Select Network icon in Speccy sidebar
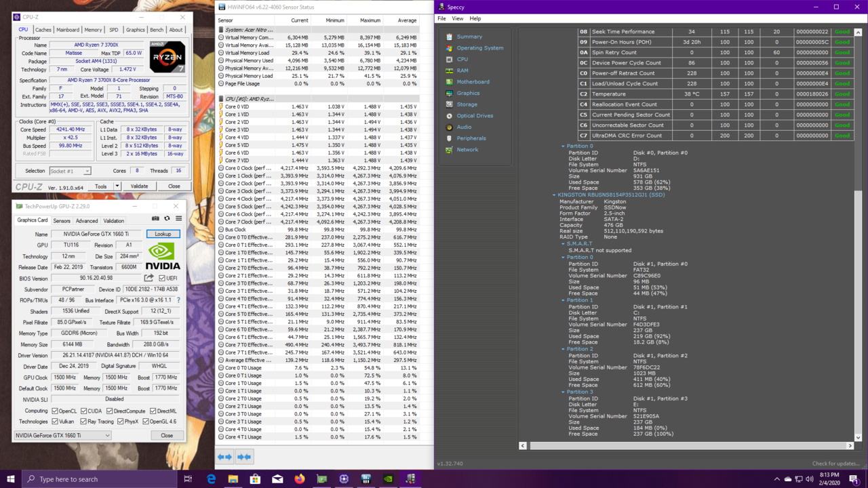 pos(449,150)
